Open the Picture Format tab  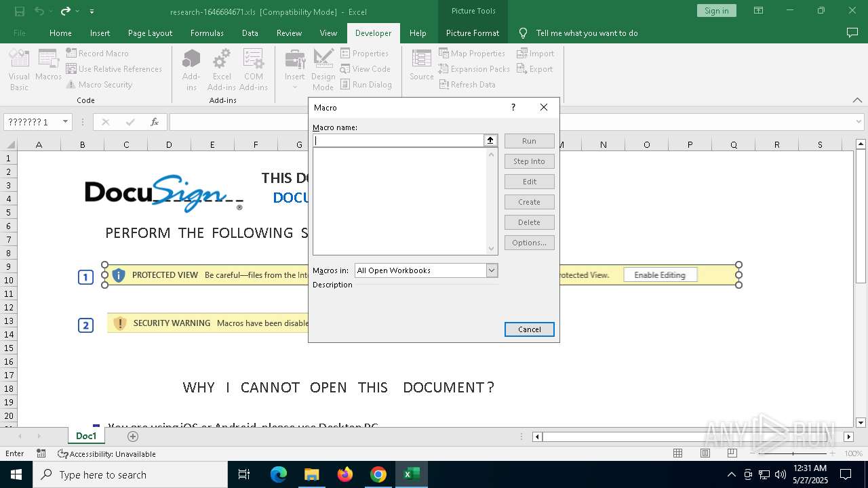473,33
